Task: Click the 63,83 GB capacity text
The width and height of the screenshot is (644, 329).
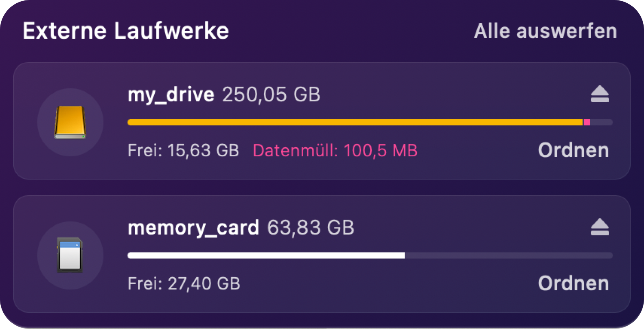Action: [x=311, y=228]
